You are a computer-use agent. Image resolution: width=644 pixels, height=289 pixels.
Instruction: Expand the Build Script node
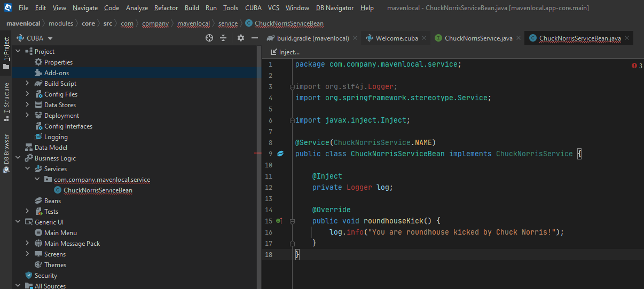(28, 84)
